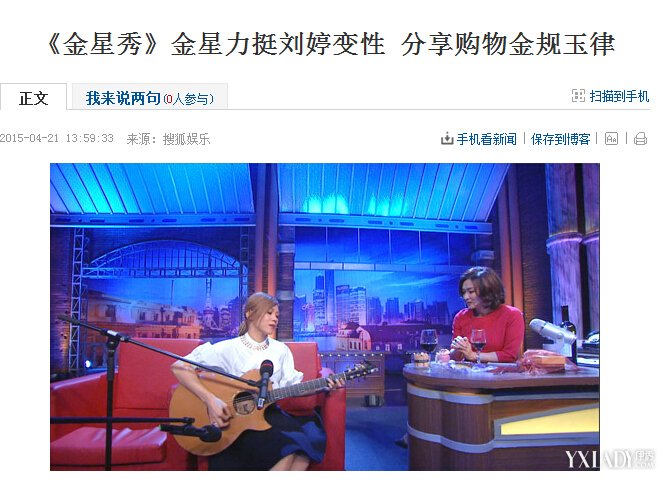Click the 金星秀 article headline
The width and height of the screenshot is (667, 480).
pos(330,44)
